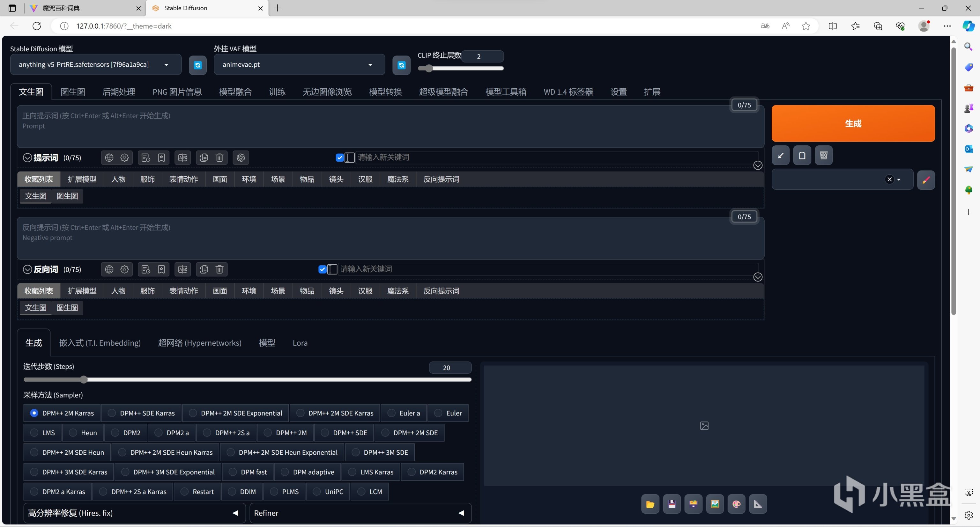Click the ChatGPT icon in prompt toolbar
This screenshot has height=527, width=980.
pos(241,157)
